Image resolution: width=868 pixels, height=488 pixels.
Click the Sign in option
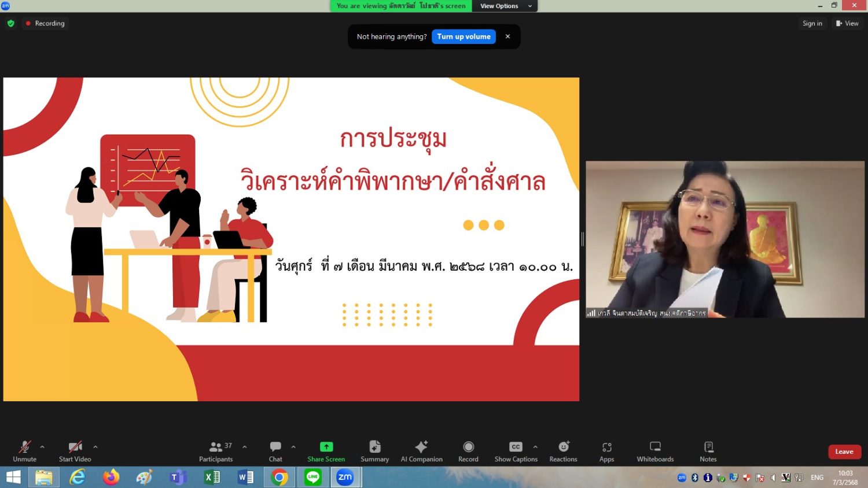812,23
